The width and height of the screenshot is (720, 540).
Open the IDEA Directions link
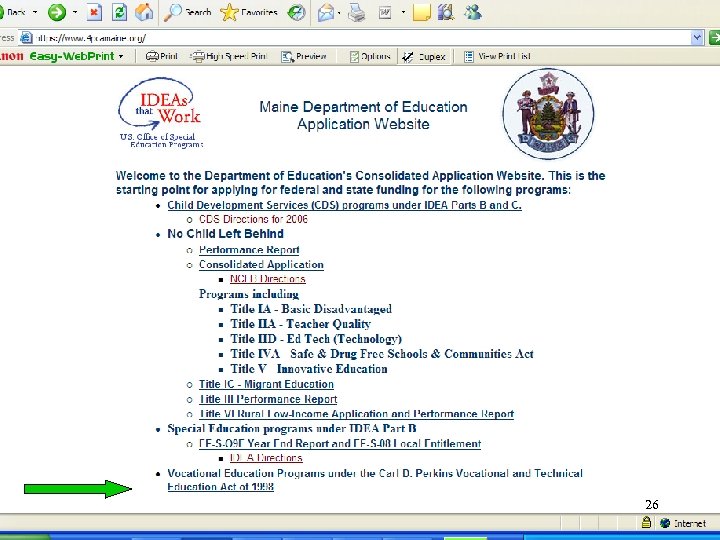click(x=266, y=458)
